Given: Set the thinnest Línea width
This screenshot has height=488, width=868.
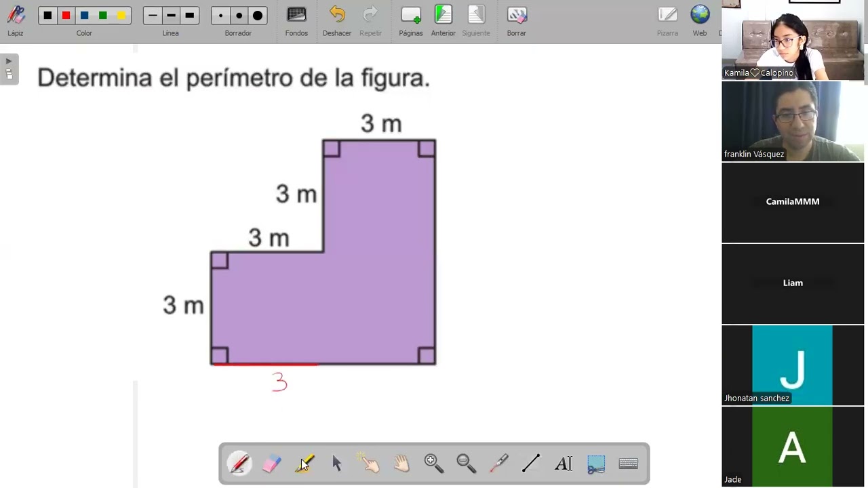Looking at the screenshot, I should click(153, 16).
